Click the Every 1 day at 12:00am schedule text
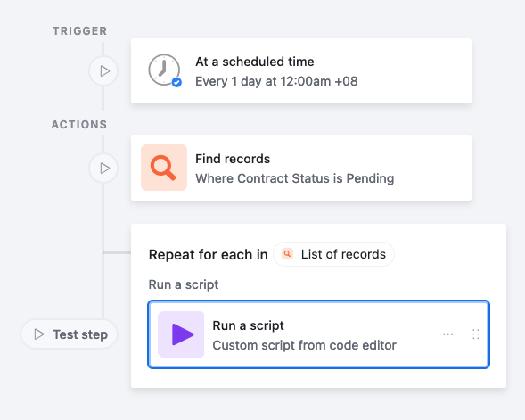This screenshot has height=420, width=525. (x=276, y=81)
